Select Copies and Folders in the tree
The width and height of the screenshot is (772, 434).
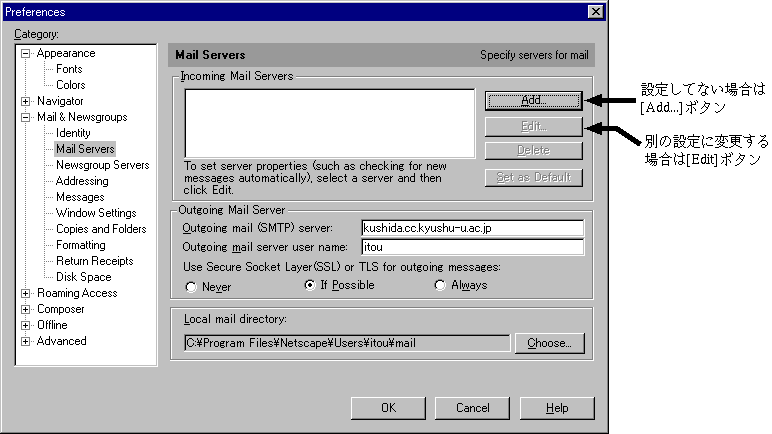click(x=101, y=229)
